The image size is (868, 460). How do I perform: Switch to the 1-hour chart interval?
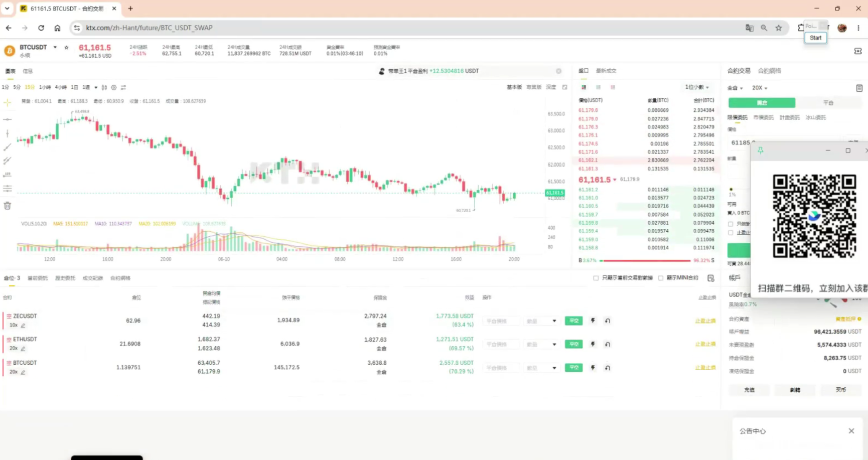pos(45,87)
